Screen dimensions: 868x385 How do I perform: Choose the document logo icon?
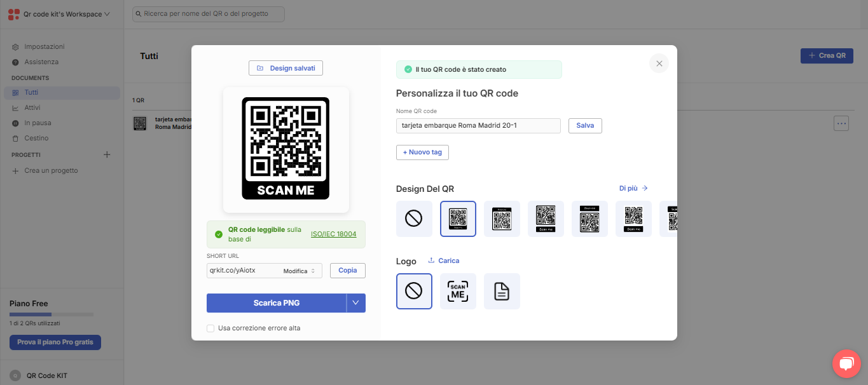[x=502, y=291]
